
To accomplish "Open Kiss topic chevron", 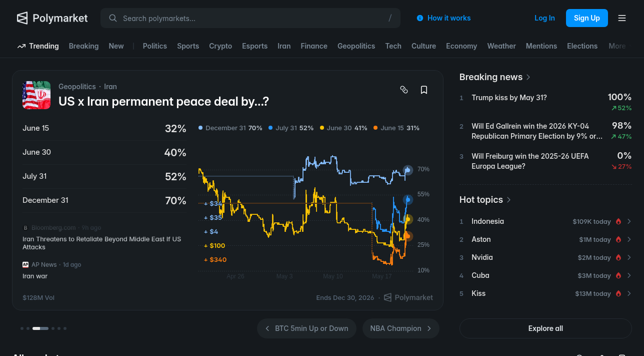I will 629,293.
